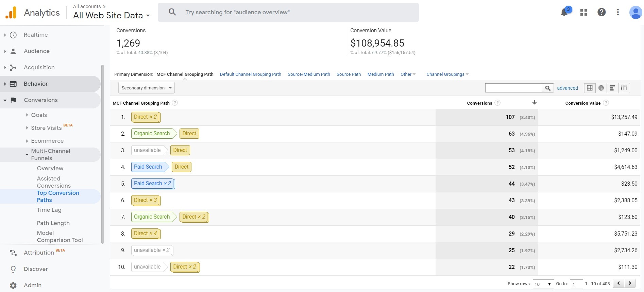Click the Admin gear icon

[13, 286]
